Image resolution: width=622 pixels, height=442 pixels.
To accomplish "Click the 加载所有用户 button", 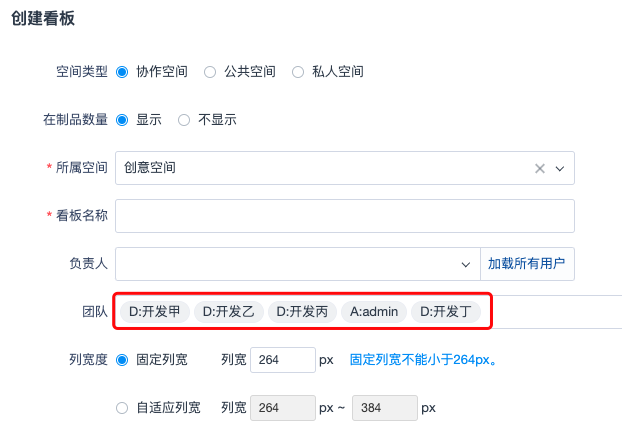I will 526,264.
